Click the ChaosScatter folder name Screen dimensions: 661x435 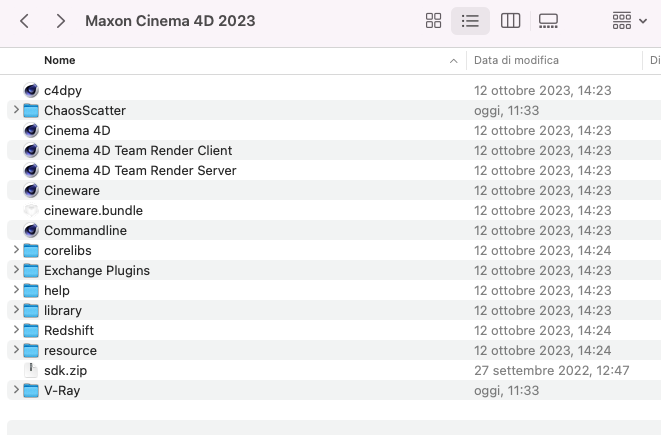85,110
